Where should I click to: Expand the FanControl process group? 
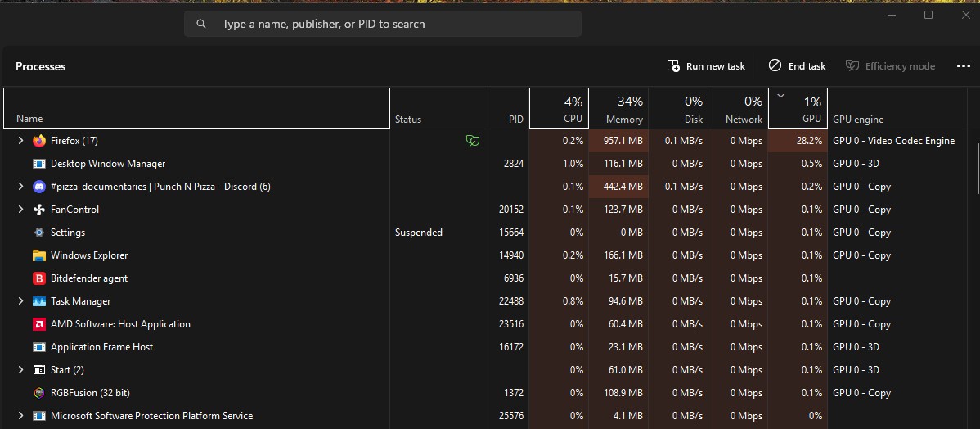tap(20, 210)
